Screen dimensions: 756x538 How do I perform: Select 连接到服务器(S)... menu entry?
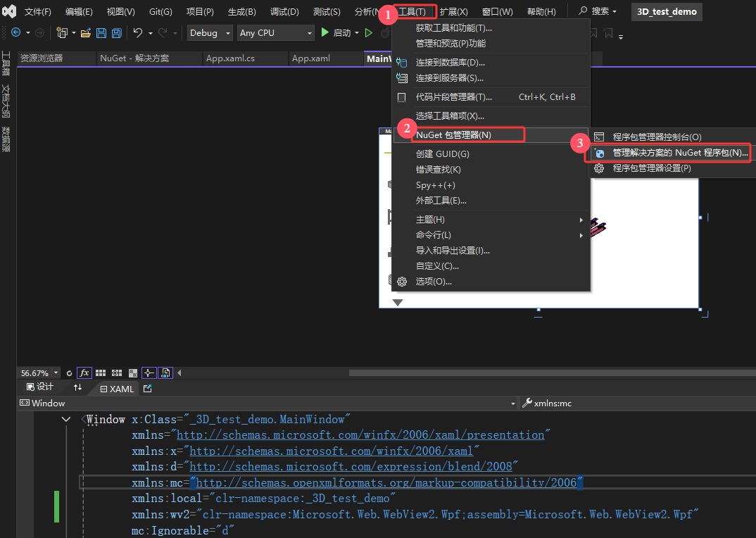(491, 78)
